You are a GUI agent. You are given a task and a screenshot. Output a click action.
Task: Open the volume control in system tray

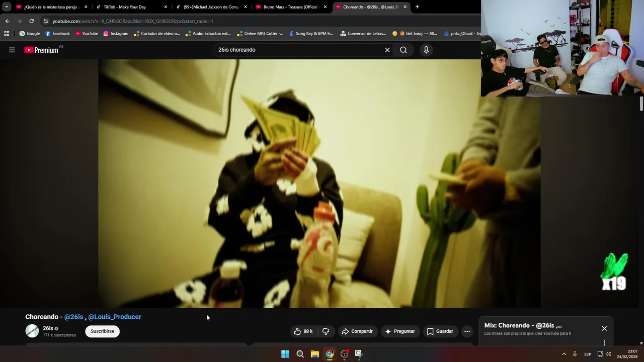click(608, 354)
